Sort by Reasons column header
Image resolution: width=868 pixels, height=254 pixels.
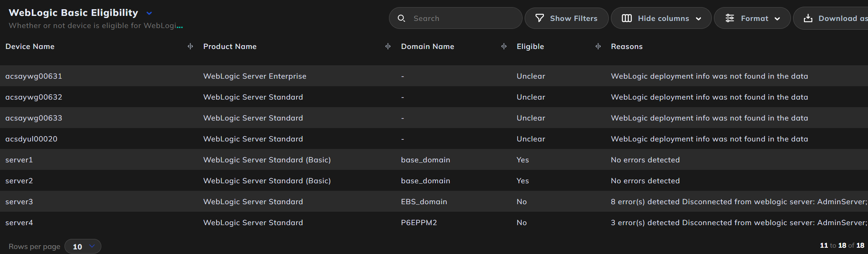pyautogui.click(x=626, y=46)
